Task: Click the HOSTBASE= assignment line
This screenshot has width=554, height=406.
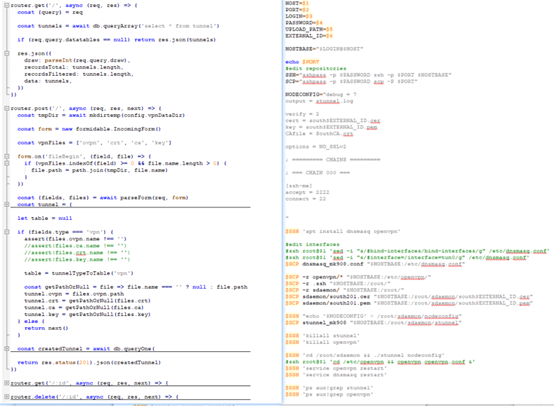Action: coord(324,48)
